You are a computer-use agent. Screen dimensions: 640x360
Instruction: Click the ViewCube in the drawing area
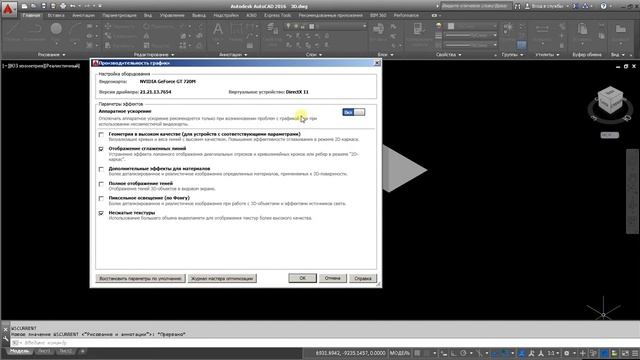[610, 100]
